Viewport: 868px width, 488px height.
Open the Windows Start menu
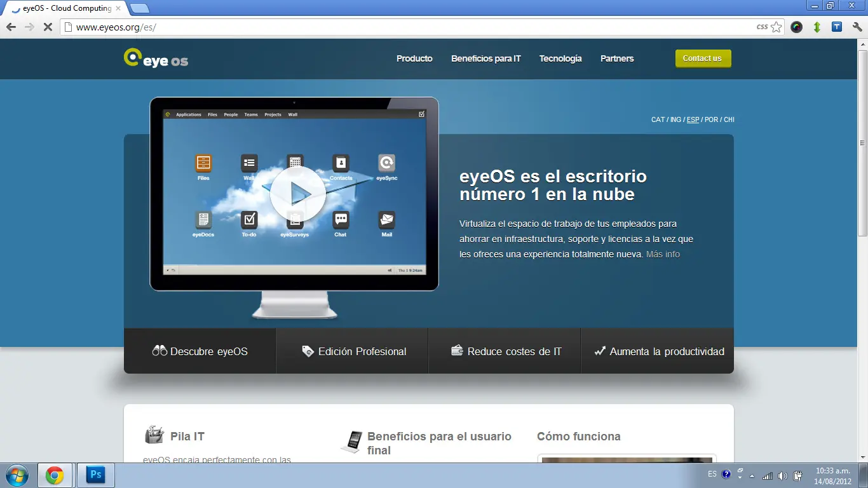pyautogui.click(x=16, y=475)
